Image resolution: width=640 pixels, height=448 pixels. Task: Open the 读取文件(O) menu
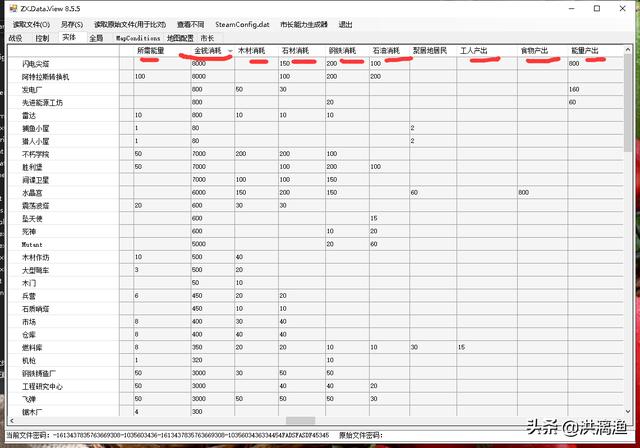(30, 24)
